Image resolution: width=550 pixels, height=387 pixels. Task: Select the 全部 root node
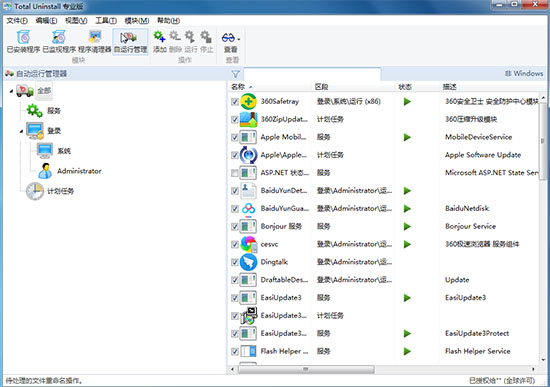click(34, 91)
